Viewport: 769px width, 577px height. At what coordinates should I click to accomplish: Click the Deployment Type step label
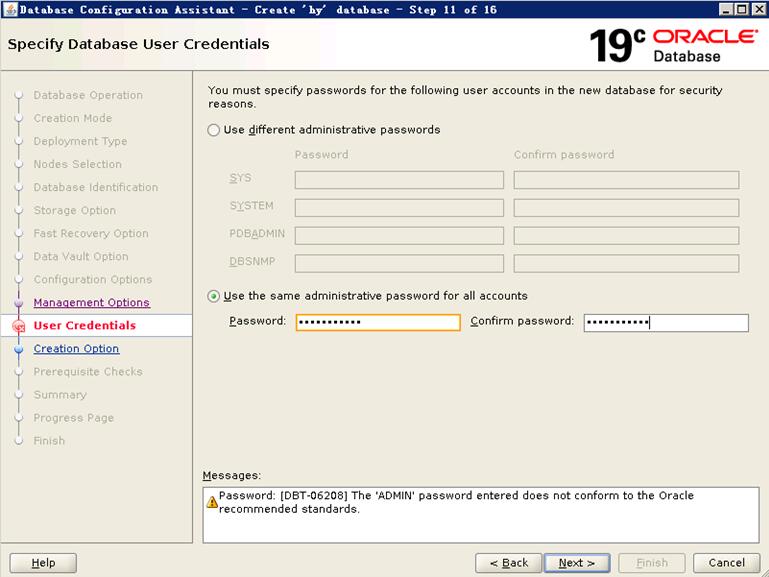80,141
